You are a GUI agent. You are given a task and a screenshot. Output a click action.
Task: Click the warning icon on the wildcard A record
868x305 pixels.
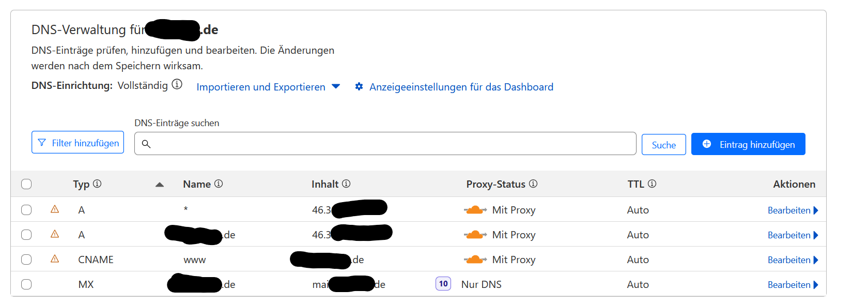55,209
